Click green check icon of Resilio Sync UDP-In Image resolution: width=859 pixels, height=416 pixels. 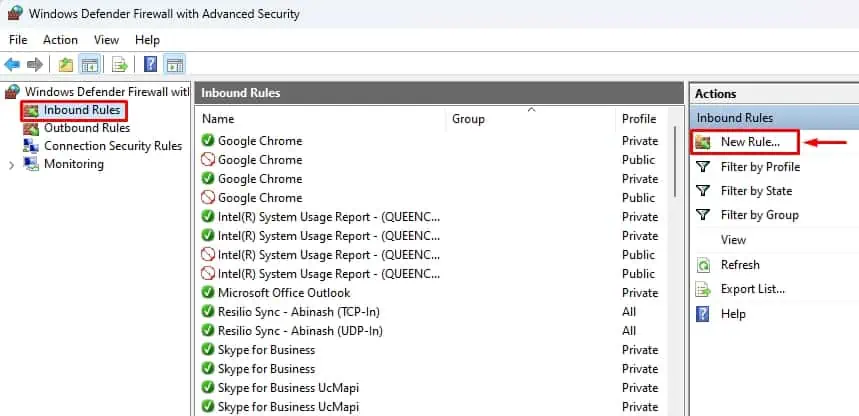click(208, 330)
